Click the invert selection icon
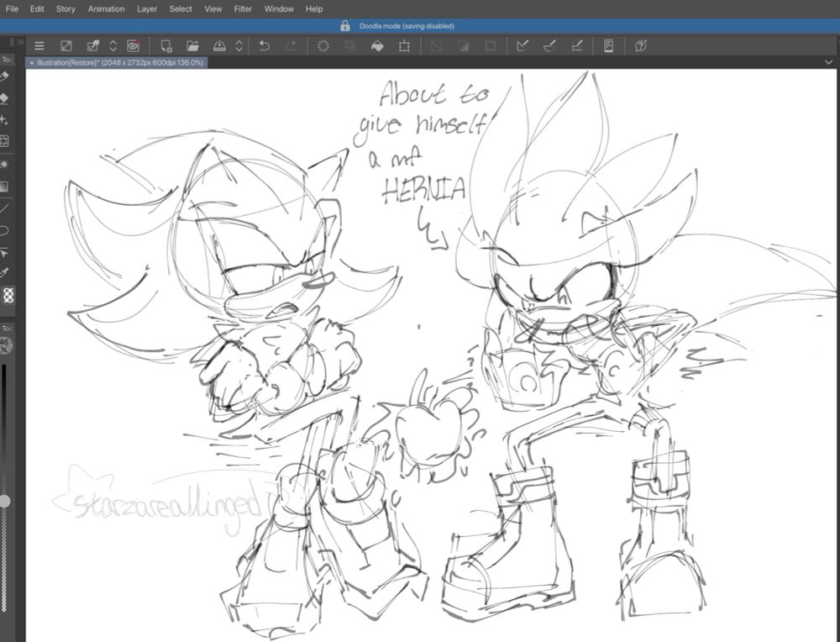This screenshot has height=642, width=840. click(464, 46)
